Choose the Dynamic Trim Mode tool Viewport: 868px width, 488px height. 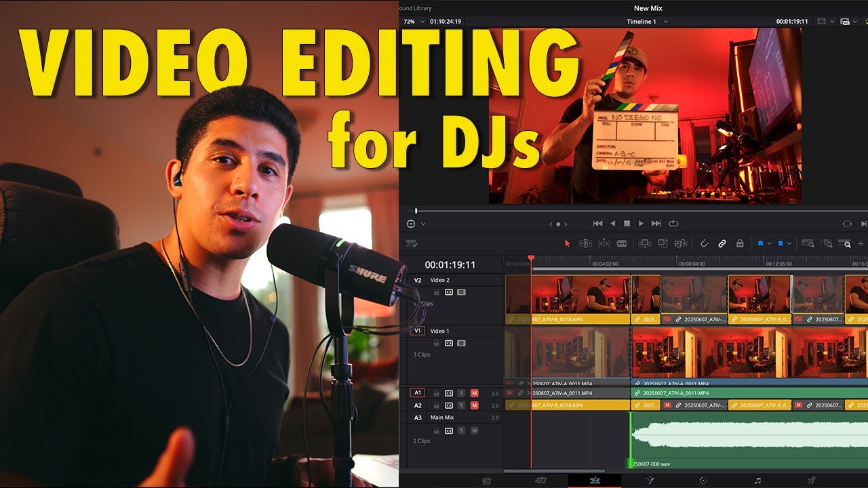(604, 243)
